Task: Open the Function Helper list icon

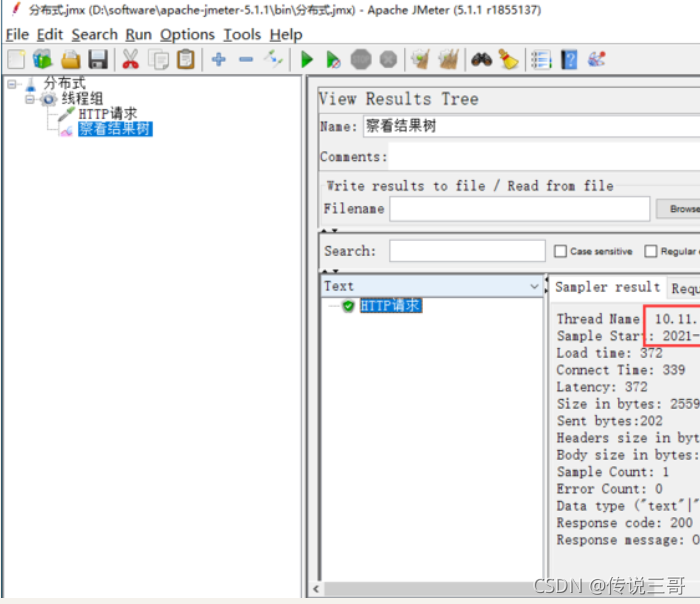Action: (x=541, y=59)
